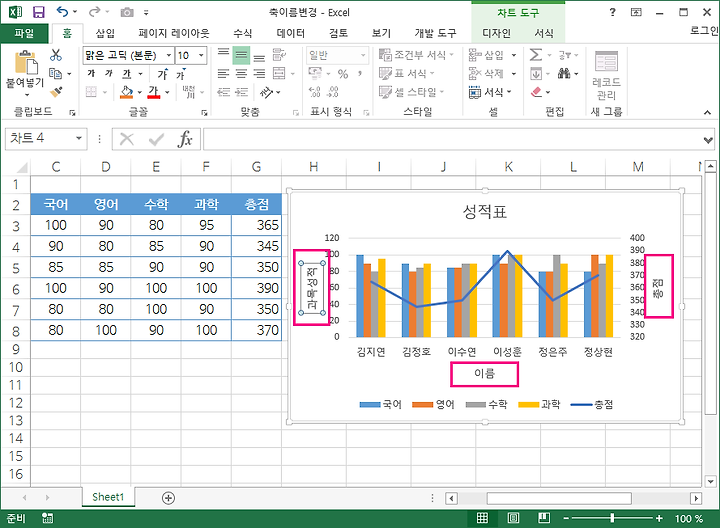Image resolution: width=720 pixels, height=528 pixels.
Task: Toggle Underline formatting button
Action: (126, 73)
